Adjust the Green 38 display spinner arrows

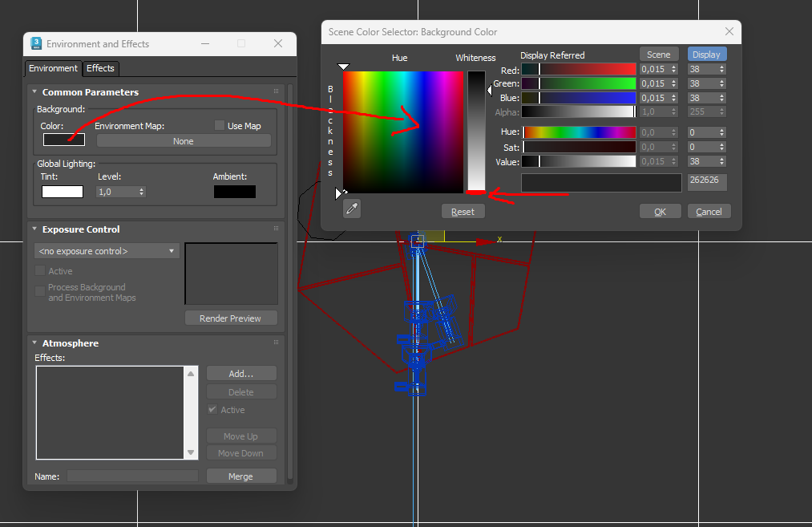[721, 83]
